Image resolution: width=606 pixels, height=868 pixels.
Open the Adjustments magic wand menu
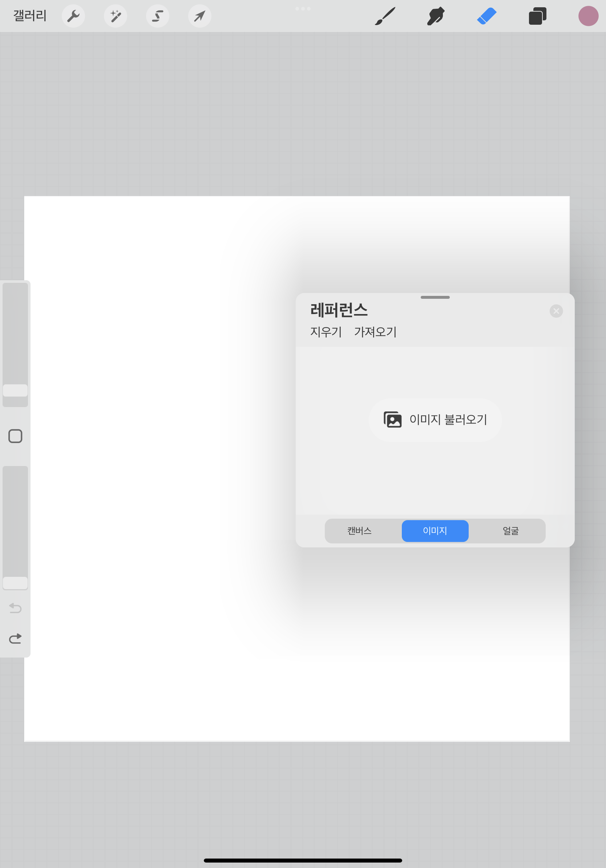(x=115, y=16)
